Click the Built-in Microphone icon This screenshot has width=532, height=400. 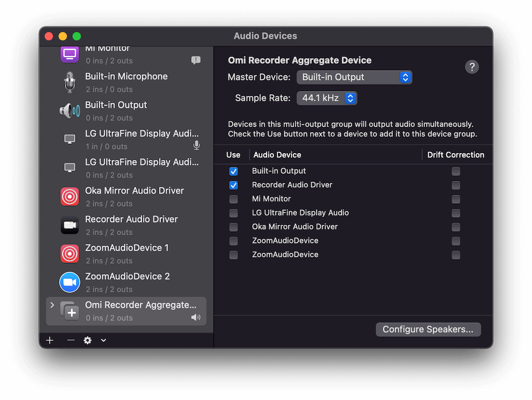point(70,83)
